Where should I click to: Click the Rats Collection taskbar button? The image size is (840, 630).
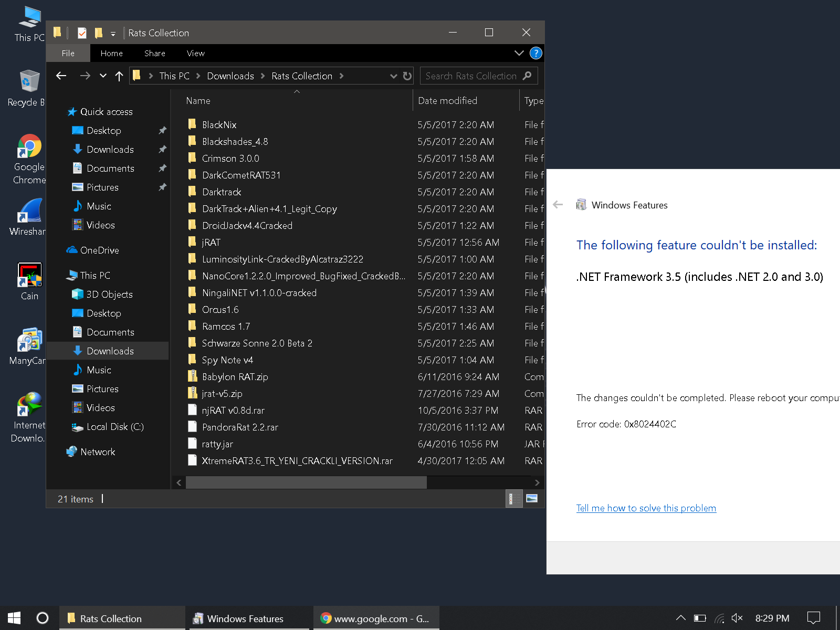121,618
